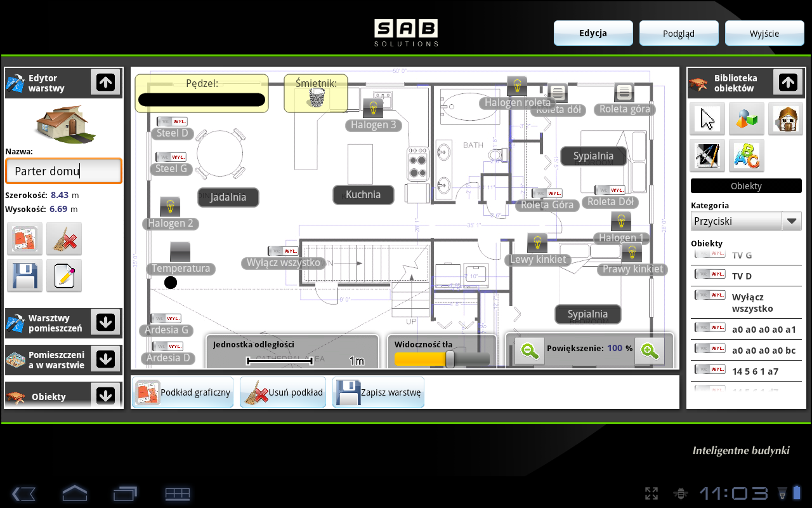Click the Szerokość value 8.43

[60, 195]
